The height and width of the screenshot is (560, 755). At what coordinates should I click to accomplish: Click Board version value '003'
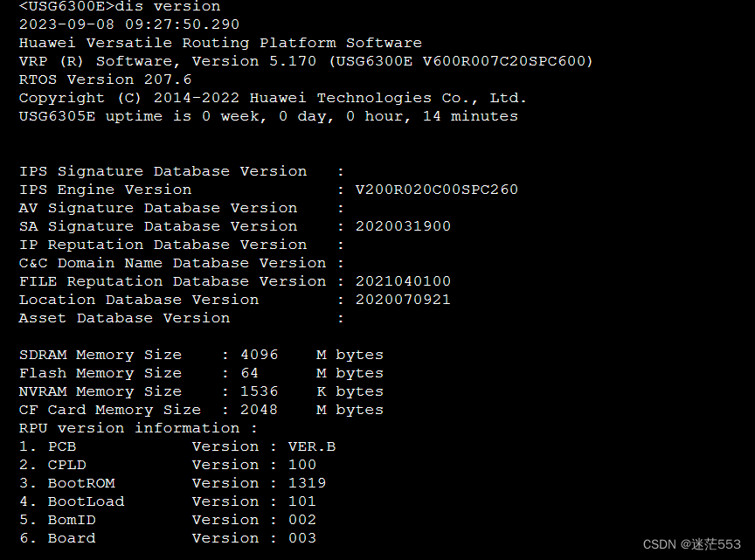(x=302, y=538)
